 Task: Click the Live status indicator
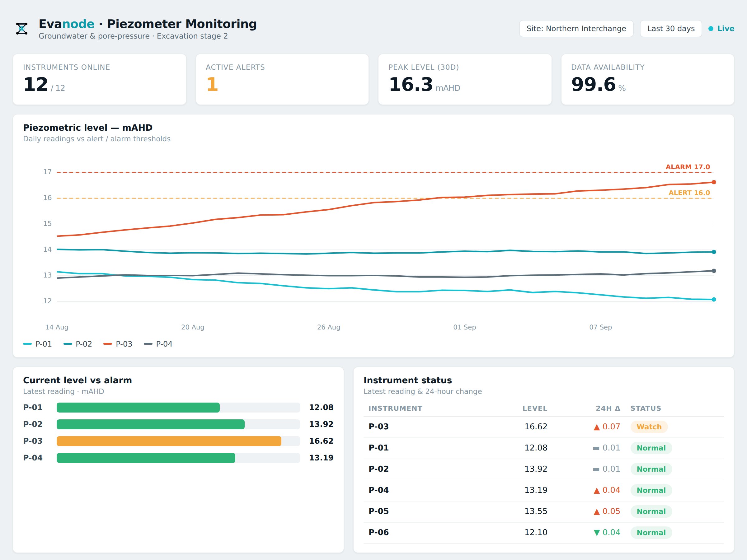[721, 29]
